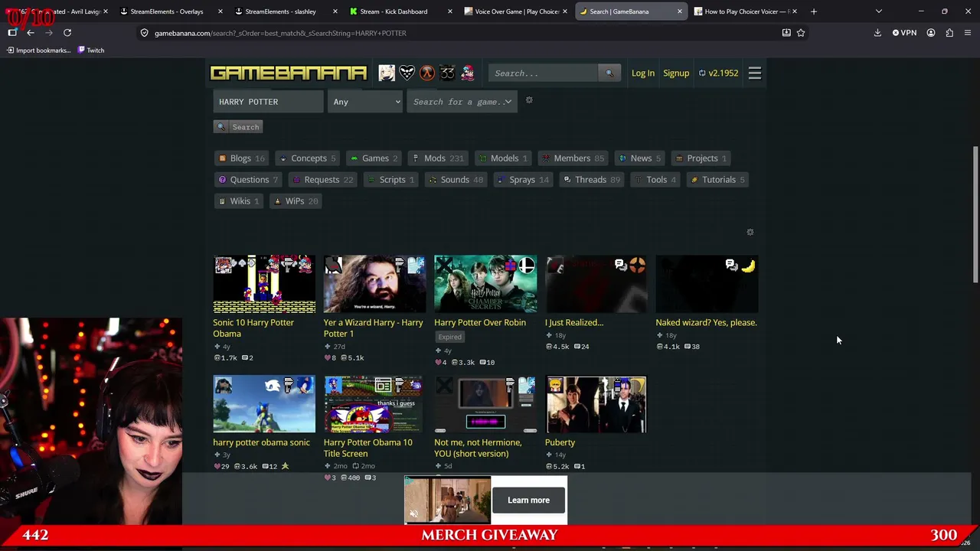This screenshot has width=980, height=551.
Task: Open the browser profile account icon
Action: pos(931,33)
